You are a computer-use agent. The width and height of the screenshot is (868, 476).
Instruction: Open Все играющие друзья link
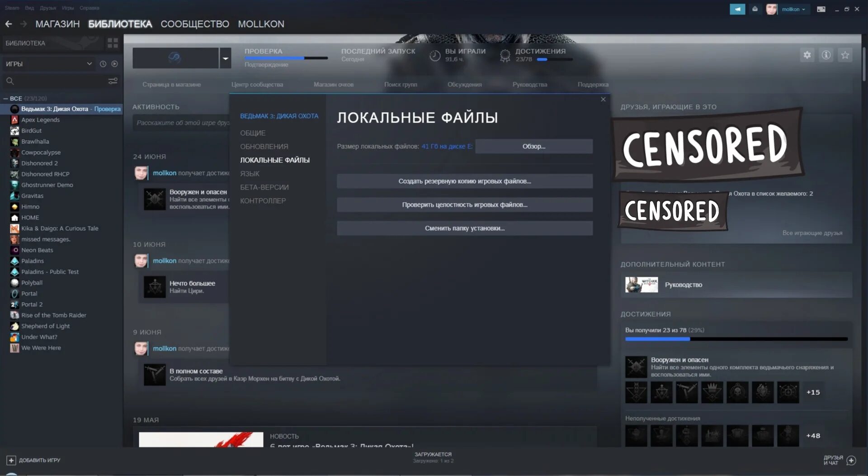point(812,233)
